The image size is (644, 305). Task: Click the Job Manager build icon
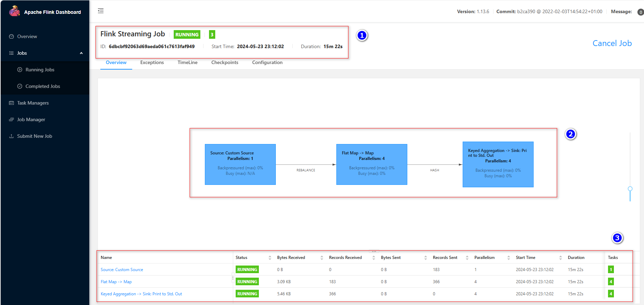11,119
